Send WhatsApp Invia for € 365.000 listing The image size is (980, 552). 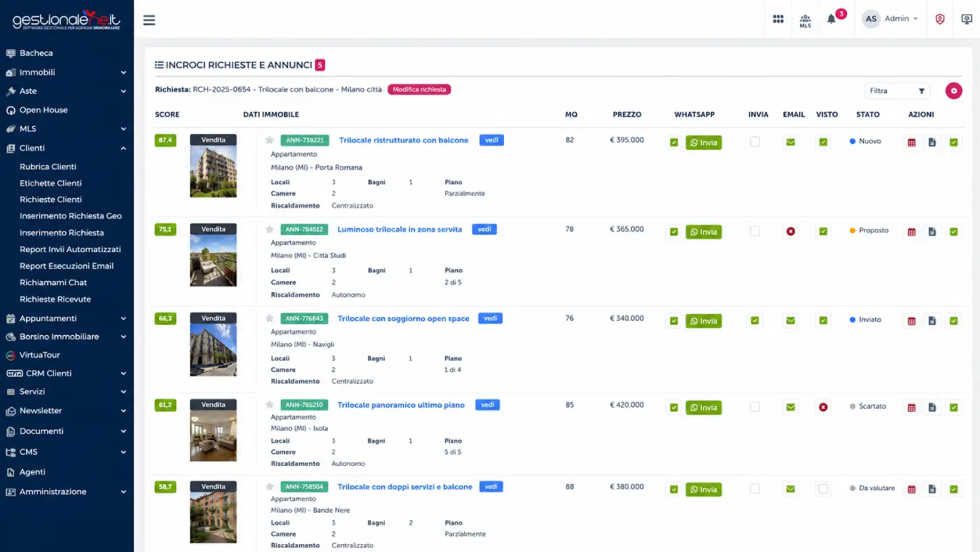(703, 232)
